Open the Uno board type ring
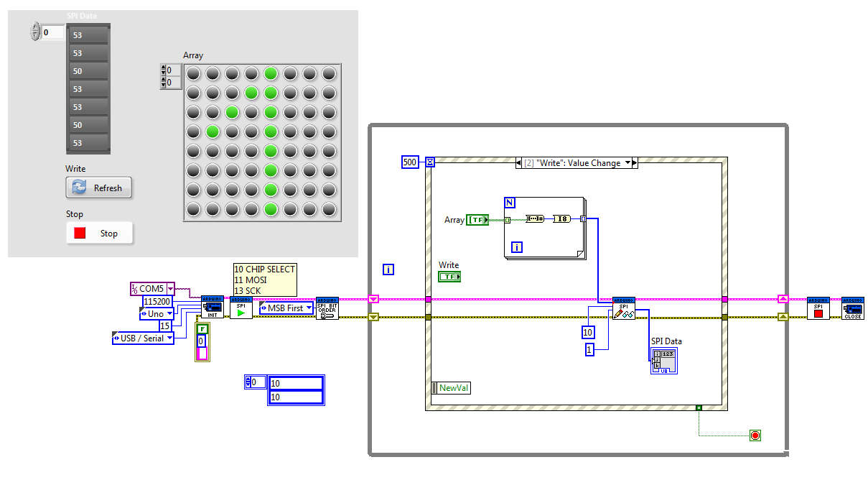This screenshot has width=868, height=498. (x=157, y=314)
